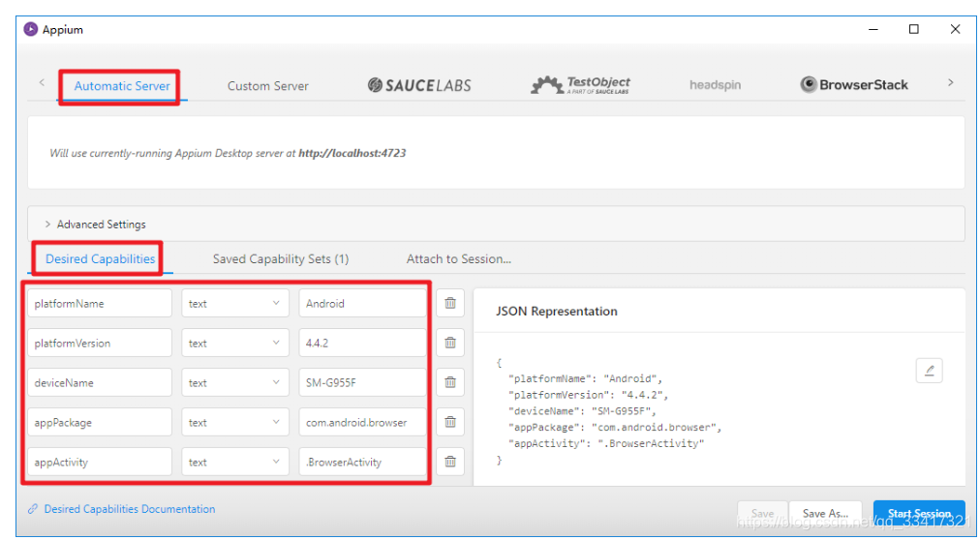Image resolution: width=980 pixels, height=540 pixels.
Task: Click the Appium logo icon
Action: pos(31,29)
